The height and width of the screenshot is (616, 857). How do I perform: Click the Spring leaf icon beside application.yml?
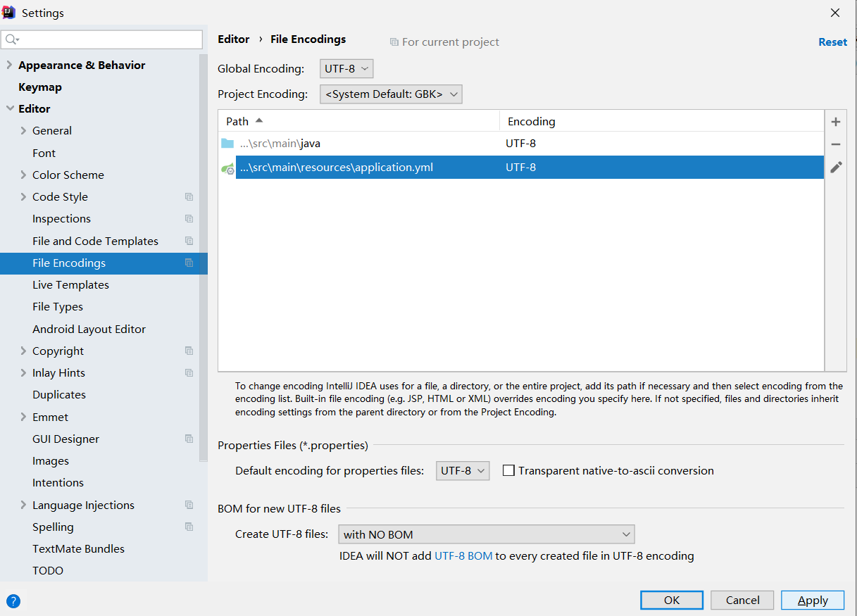(x=227, y=167)
